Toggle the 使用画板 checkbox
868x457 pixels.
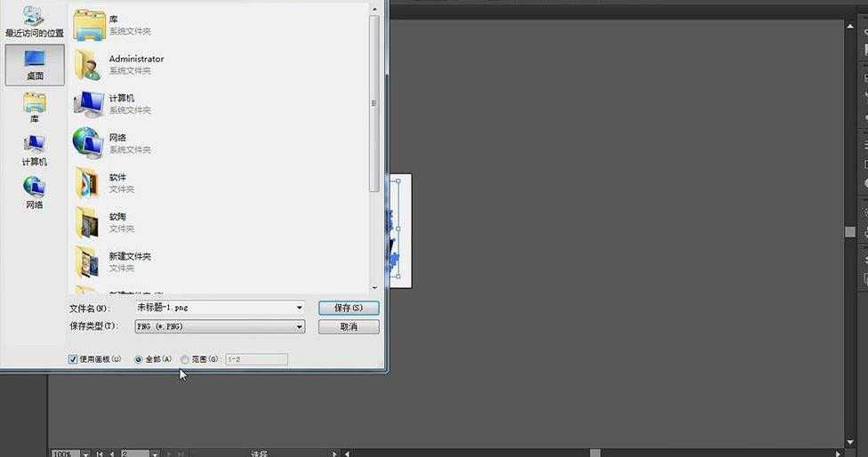click(73, 359)
